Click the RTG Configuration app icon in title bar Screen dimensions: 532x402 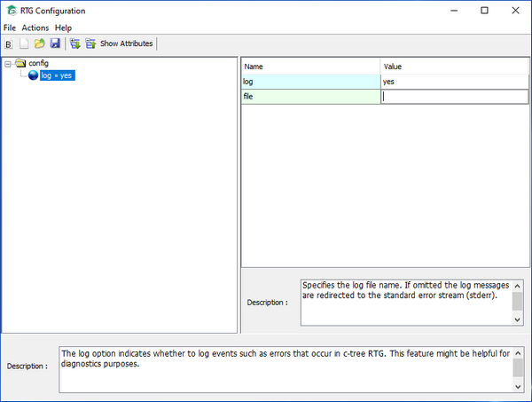pos(12,11)
